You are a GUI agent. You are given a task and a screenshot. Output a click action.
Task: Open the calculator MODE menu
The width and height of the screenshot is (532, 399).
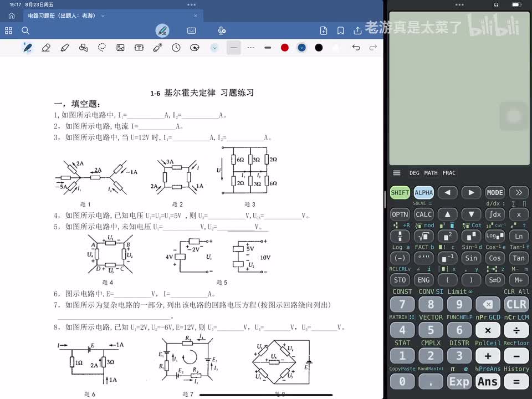pyautogui.click(x=495, y=193)
